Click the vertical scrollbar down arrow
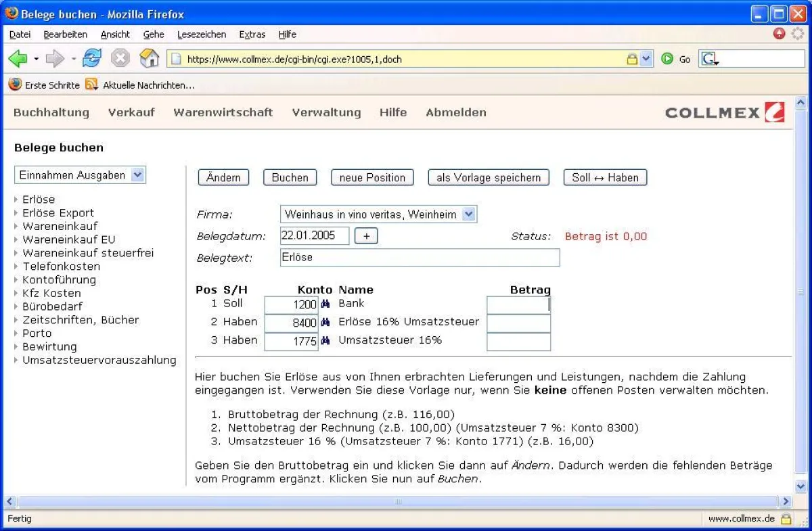The width and height of the screenshot is (812, 531). point(800,486)
